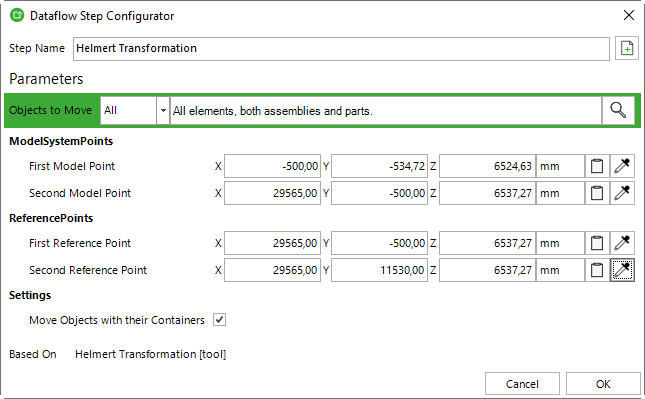Edit First Reference Point X value

click(272, 243)
